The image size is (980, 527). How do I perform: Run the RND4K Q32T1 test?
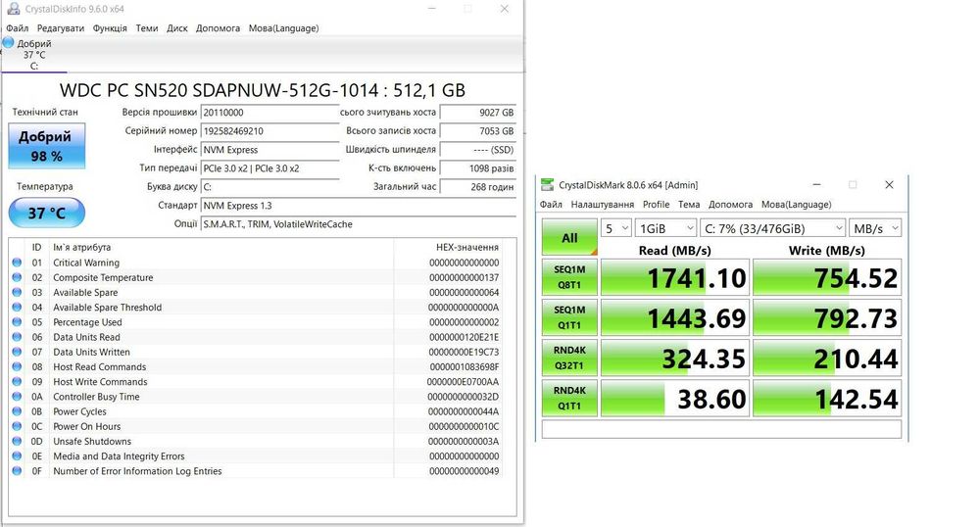coord(569,358)
